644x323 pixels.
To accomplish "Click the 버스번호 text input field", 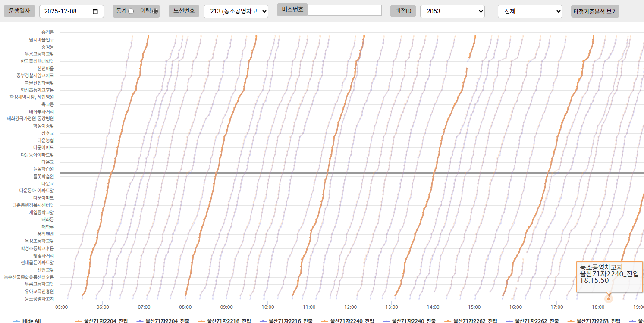I will click(x=345, y=10).
